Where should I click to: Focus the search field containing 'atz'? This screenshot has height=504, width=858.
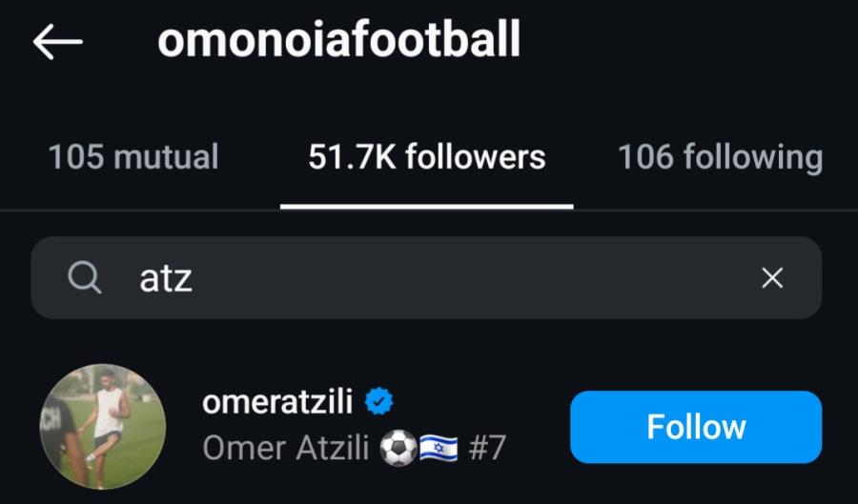point(426,277)
